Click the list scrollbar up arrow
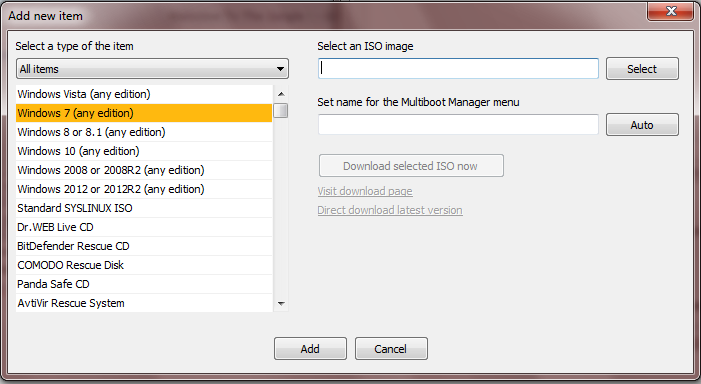Viewport: 701px width, 384px height. (281, 94)
